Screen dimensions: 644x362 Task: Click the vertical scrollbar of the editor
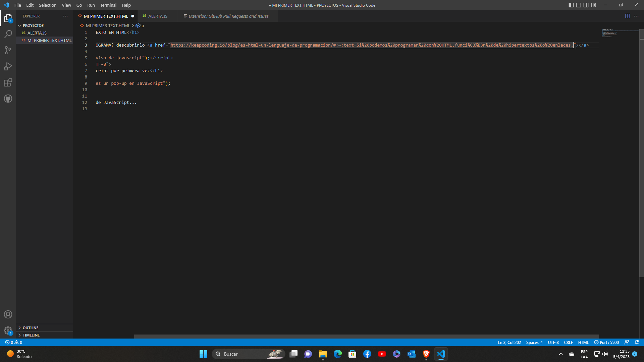(642, 153)
